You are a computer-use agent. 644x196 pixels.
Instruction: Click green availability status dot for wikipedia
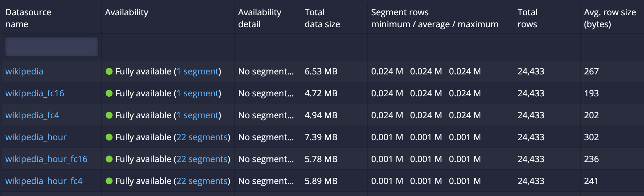coord(109,71)
